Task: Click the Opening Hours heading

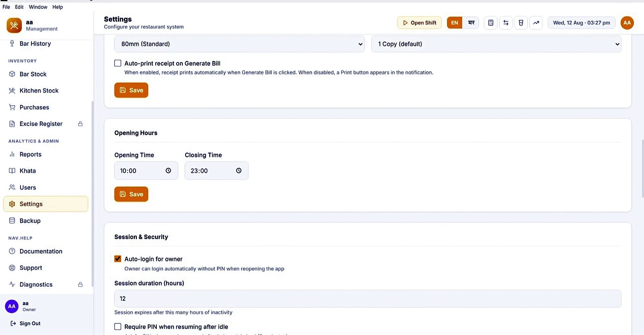Action: (x=136, y=133)
